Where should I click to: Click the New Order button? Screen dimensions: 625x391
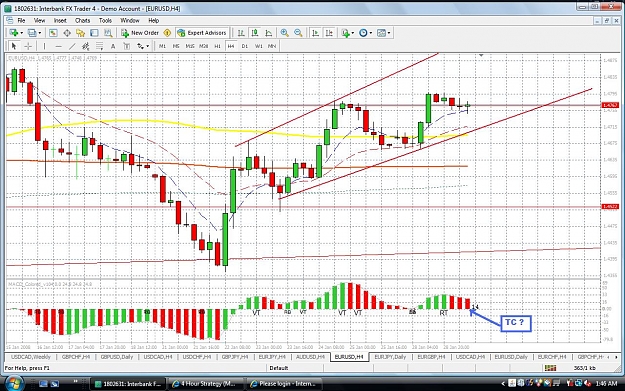click(140, 33)
